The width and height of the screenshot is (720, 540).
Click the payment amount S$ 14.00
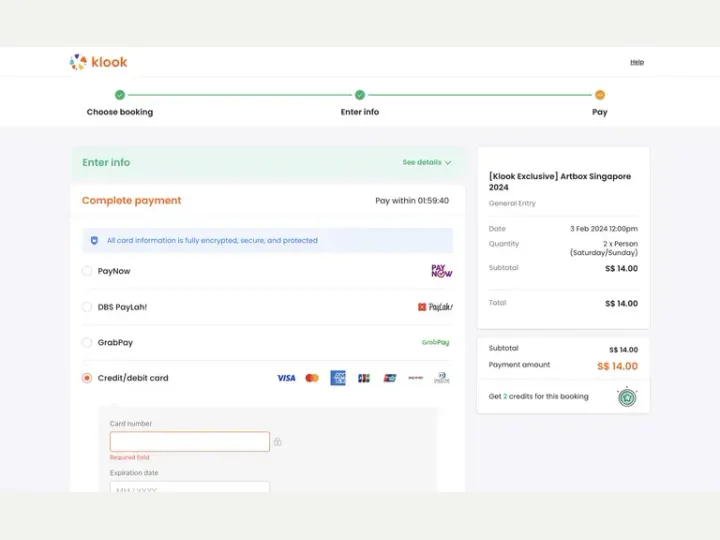[617, 366]
